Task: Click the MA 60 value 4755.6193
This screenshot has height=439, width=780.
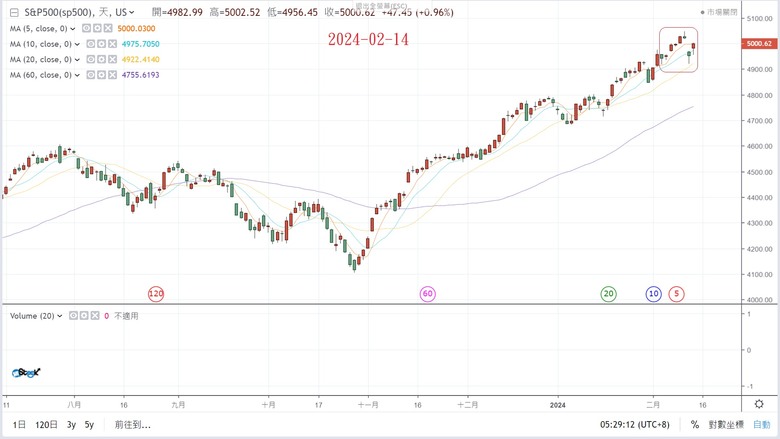Action: click(141, 75)
